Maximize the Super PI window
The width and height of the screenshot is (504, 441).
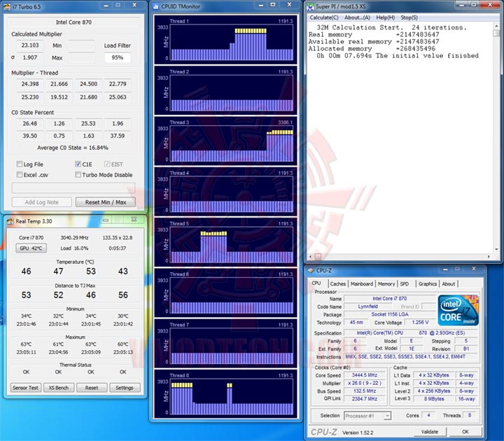click(473, 5)
